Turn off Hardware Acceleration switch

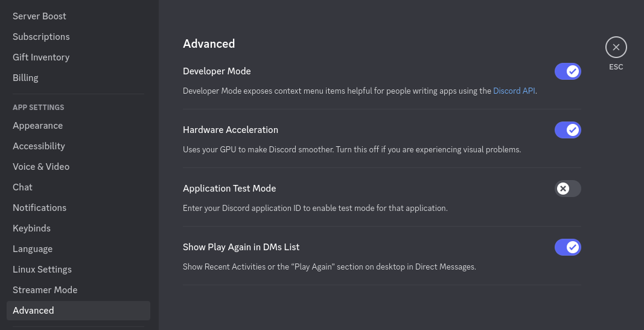click(567, 130)
